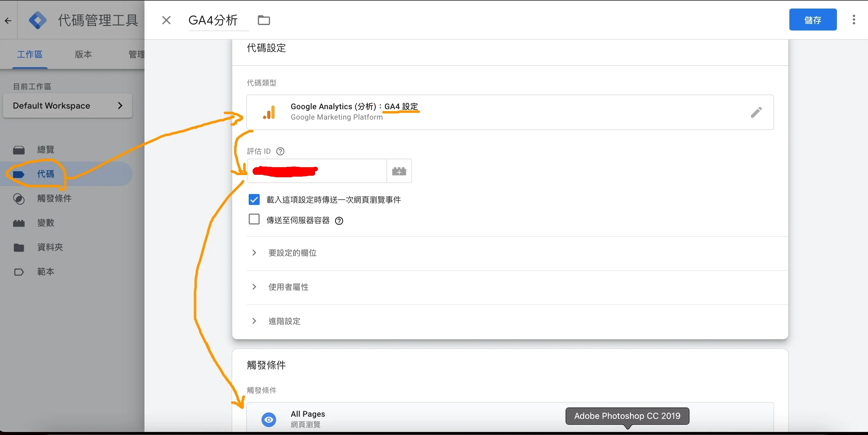Click the pencil icon to edit tag type

(756, 112)
